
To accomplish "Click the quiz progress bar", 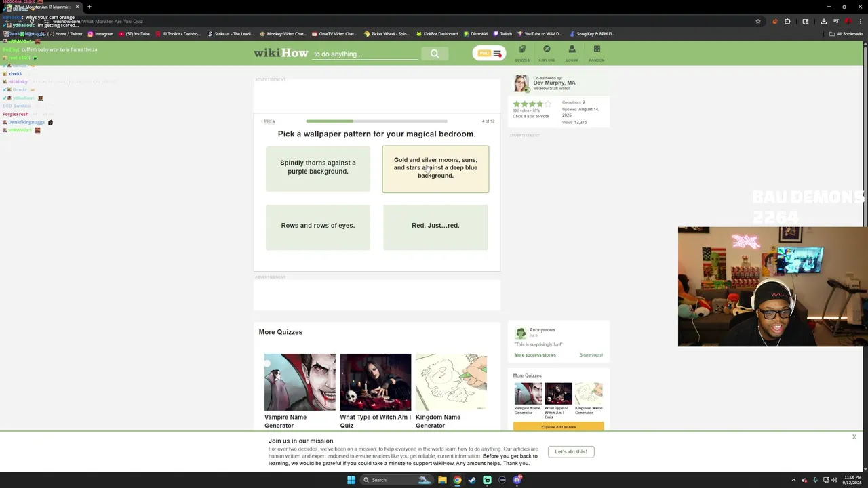I will tap(376, 121).
